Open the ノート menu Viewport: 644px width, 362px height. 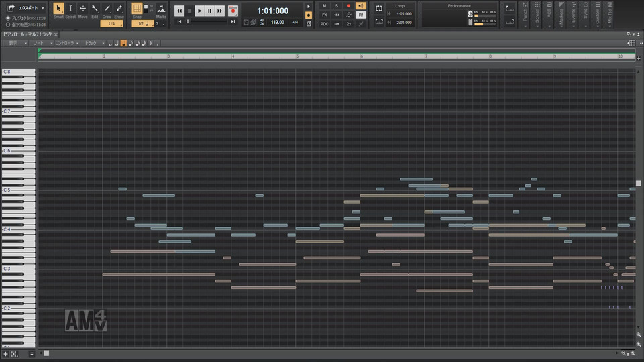(41, 43)
